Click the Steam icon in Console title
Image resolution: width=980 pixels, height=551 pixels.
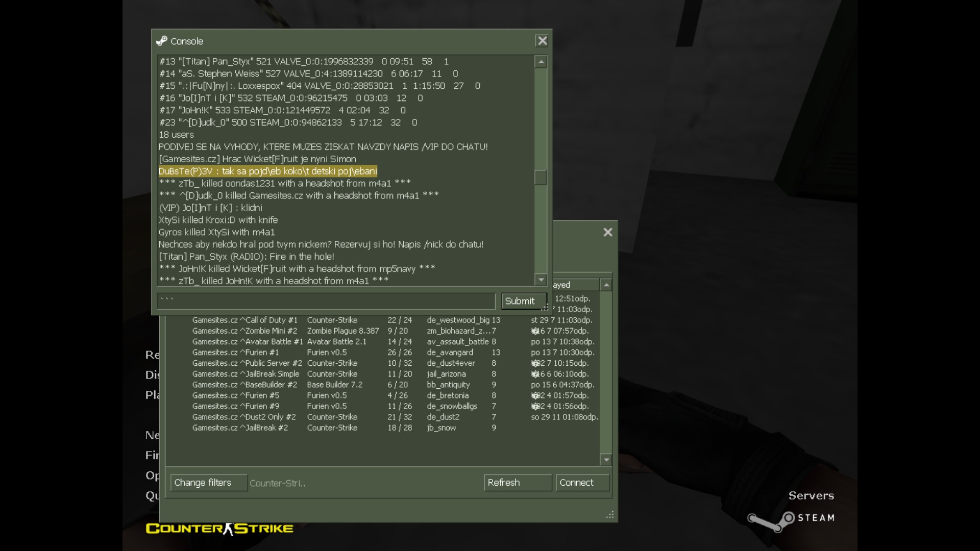click(x=162, y=41)
